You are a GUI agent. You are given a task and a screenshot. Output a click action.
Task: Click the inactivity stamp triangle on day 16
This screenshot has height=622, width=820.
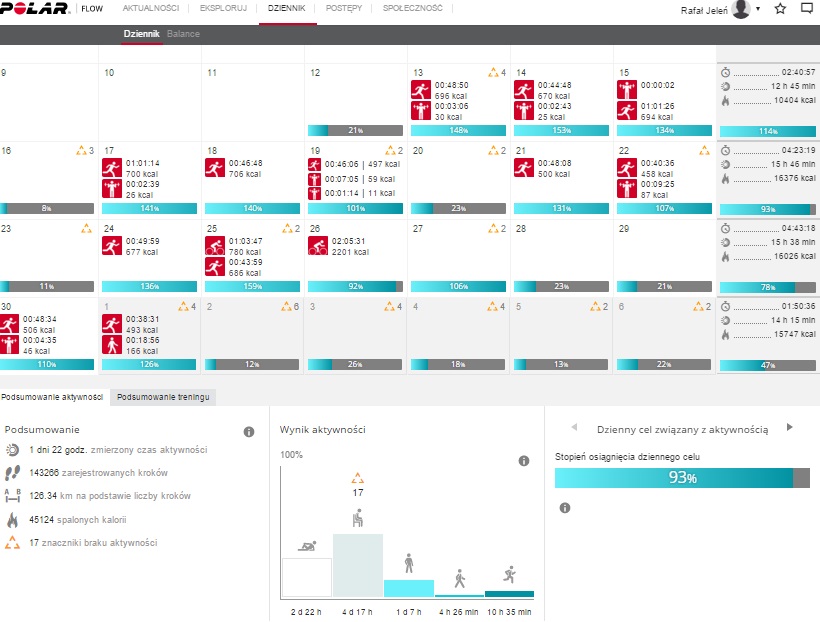click(81, 151)
